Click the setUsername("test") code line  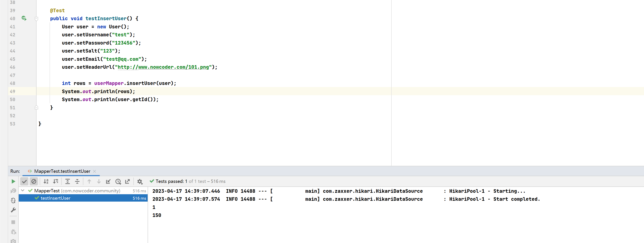98,34
